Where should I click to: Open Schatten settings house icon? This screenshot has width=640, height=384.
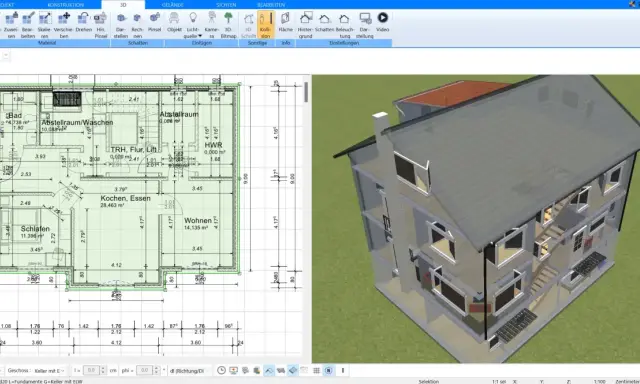(x=324, y=22)
